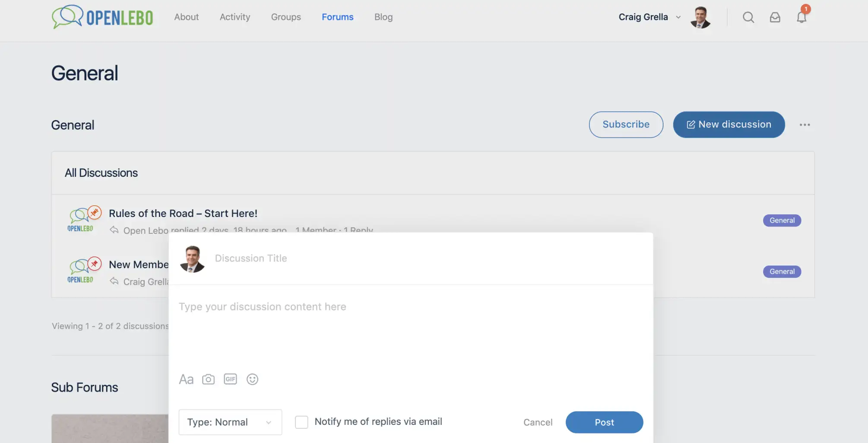Click the All Discussions heading

tap(101, 173)
